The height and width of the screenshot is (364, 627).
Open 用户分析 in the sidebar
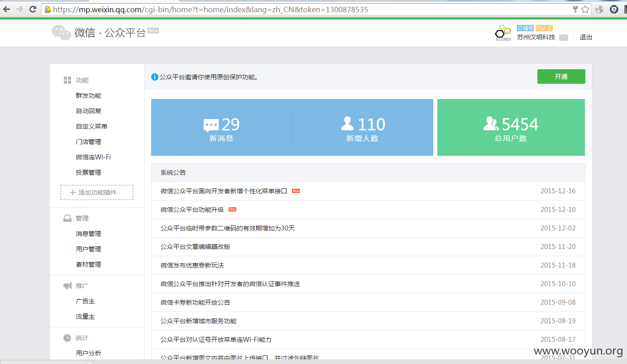pyautogui.click(x=89, y=353)
